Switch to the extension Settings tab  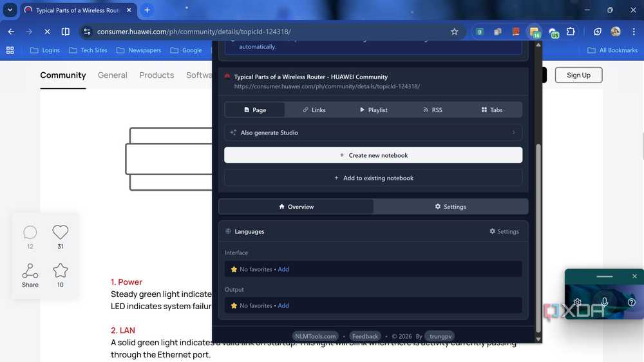click(451, 207)
